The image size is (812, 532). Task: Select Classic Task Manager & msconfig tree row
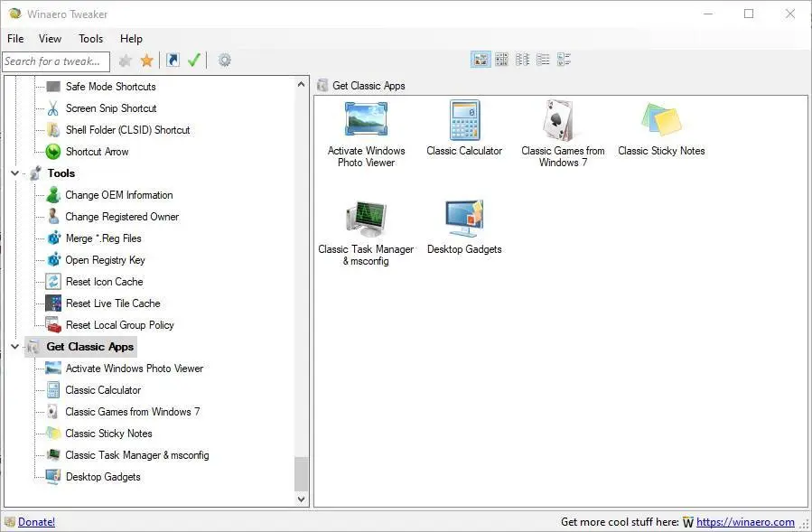tap(137, 455)
